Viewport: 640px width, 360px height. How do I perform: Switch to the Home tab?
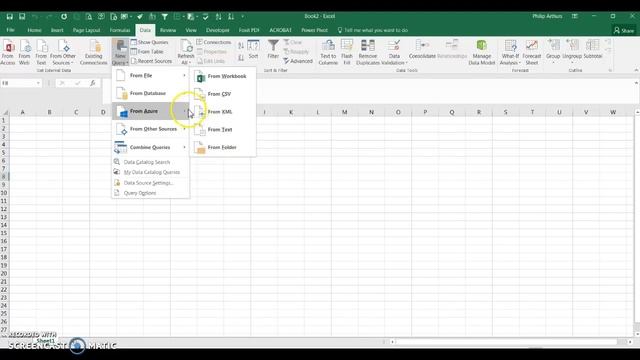(x=34, y=30)
